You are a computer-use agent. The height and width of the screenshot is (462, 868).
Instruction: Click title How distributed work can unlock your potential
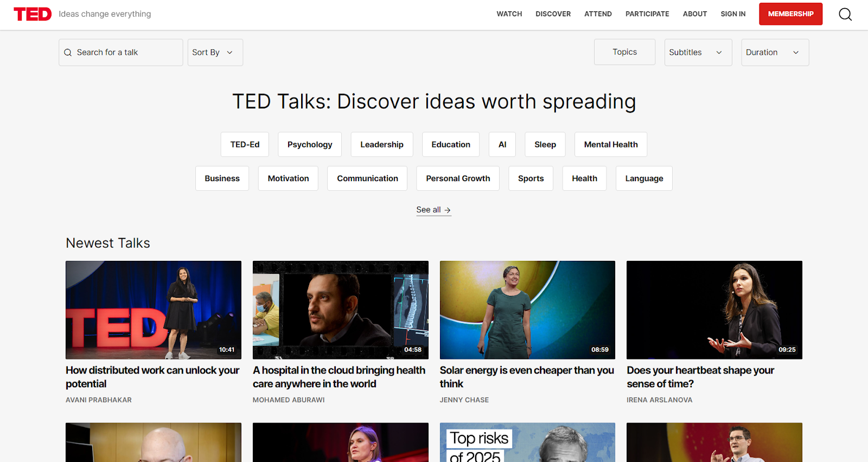tap(152, 377)
